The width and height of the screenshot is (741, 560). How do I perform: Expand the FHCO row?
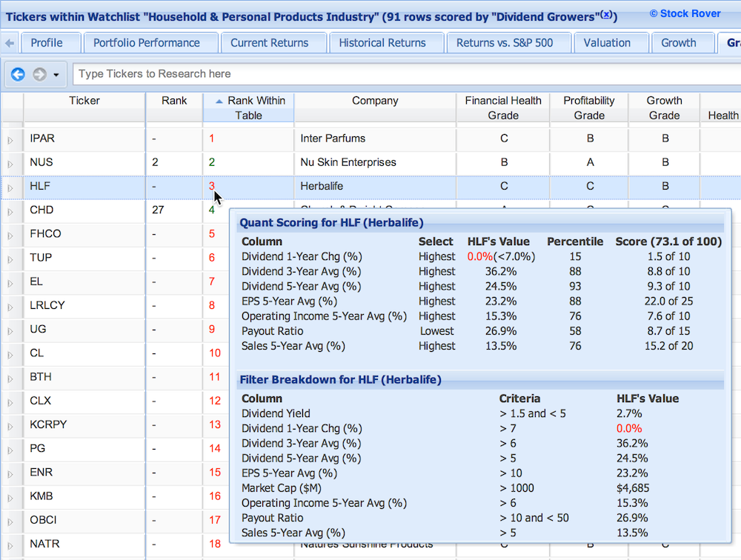(10, 236)
